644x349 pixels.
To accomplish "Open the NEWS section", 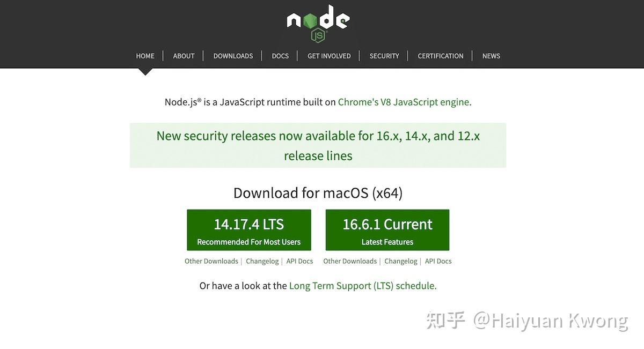I will pyautogui.click(x=491, y=56).
